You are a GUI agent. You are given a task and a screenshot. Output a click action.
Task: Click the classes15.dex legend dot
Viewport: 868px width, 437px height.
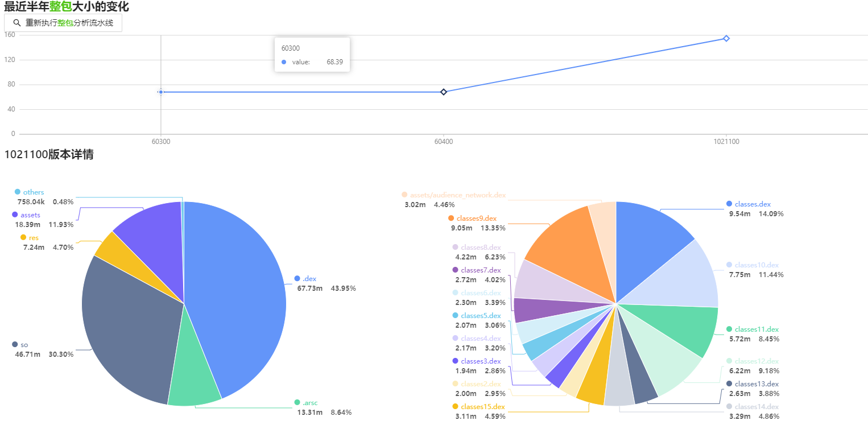[x=456, y=406]
